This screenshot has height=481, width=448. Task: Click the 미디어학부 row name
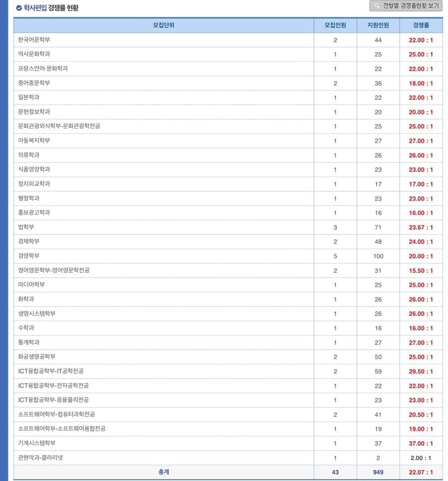[31, 285]
